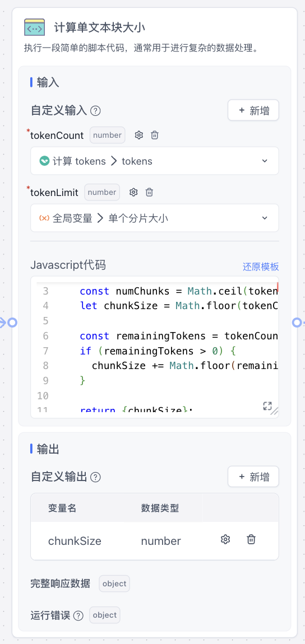Screen dimensions: 305x644
Task: Click the tokenLimit variable label
Action: click(x=54, y=193)
